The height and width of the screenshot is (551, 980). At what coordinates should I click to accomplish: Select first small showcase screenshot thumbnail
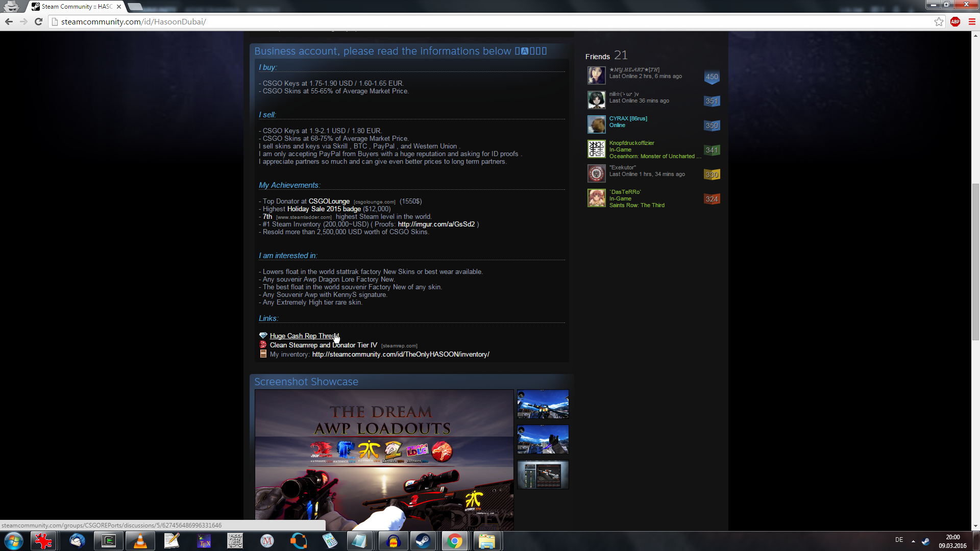click(543, 404)
